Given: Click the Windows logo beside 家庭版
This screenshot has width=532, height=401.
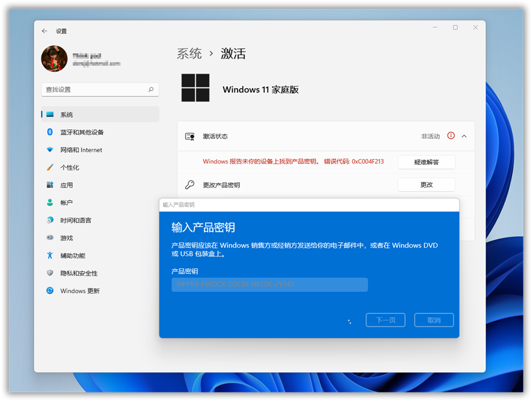Looking at the screenshot, I should tap(195, 88).
